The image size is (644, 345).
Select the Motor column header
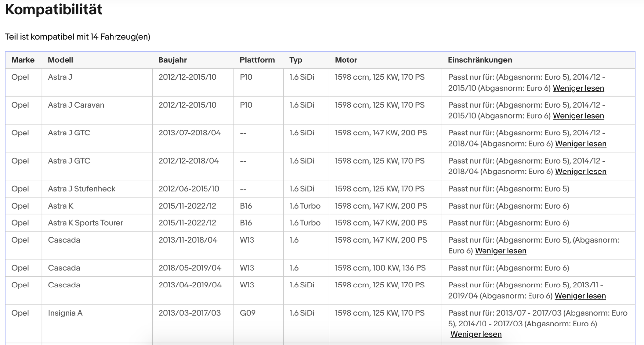[346, 60]
